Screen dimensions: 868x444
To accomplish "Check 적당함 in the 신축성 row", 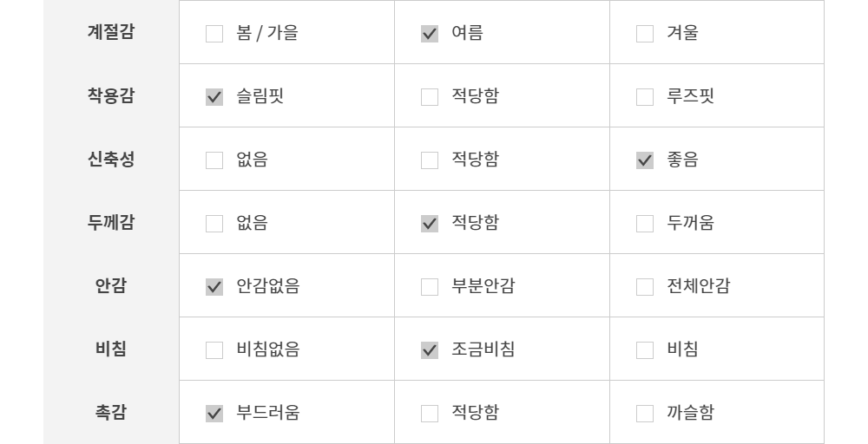I will tap(430, 161).
